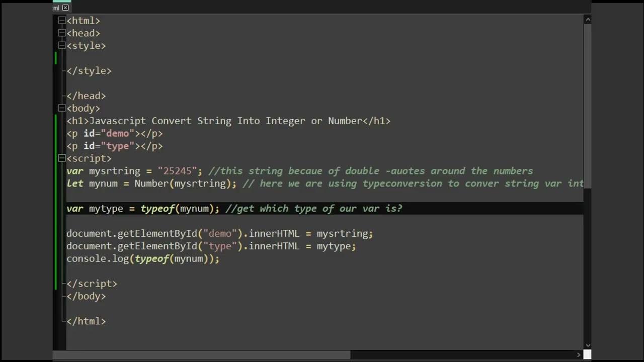Collapse the <body> fold marker
The image size is (644, 362).
tap(62, 108)
